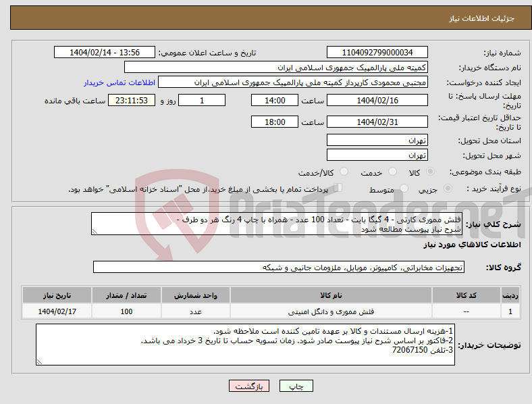Click price validity date 1404/02/31 field
The image size is (532, 404).
pyautogui.click(x=377, y=122)
